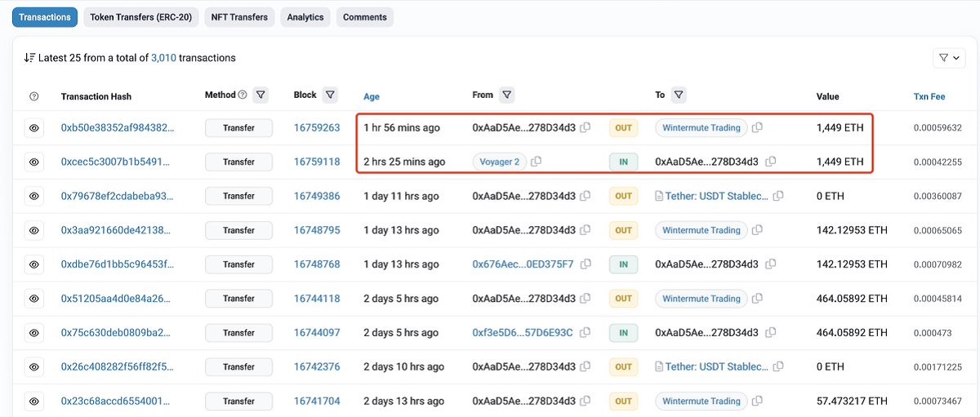Image resolution: width=980 pixels, height=417 pixels.
Task: Copy the Wintermute Trading address in first row
Action: point(757,128)
